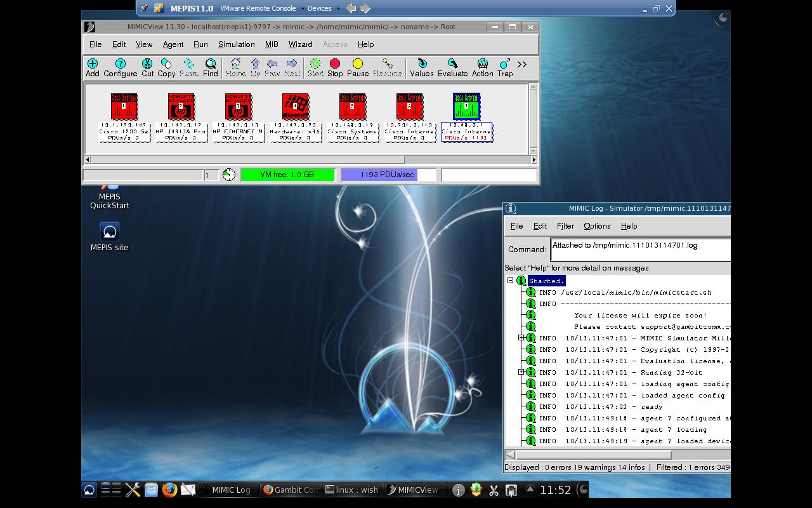Click the 1193 PDUs/sec meter

click(x=388, y=175)
